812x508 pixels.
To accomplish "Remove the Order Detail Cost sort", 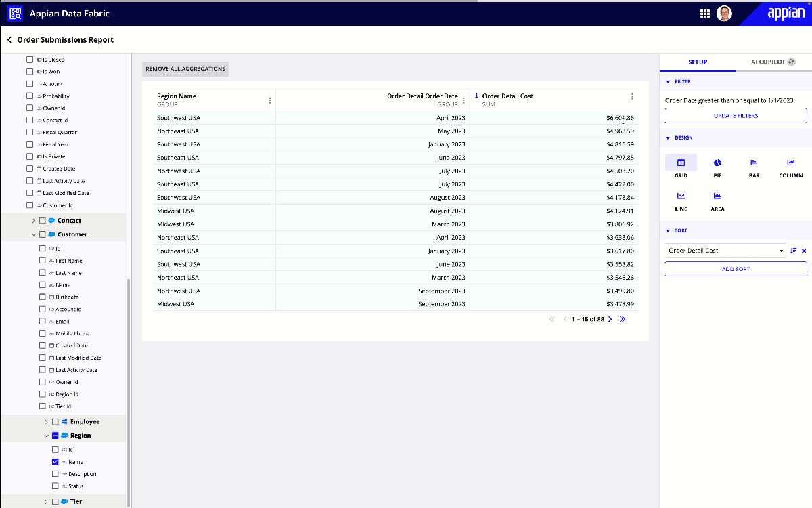I will click(x=804, y=251).
